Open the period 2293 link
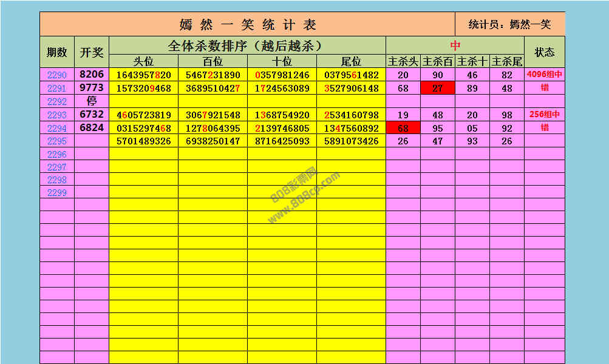The width and height of the screenshot is (609, 364). coord(57,115)
